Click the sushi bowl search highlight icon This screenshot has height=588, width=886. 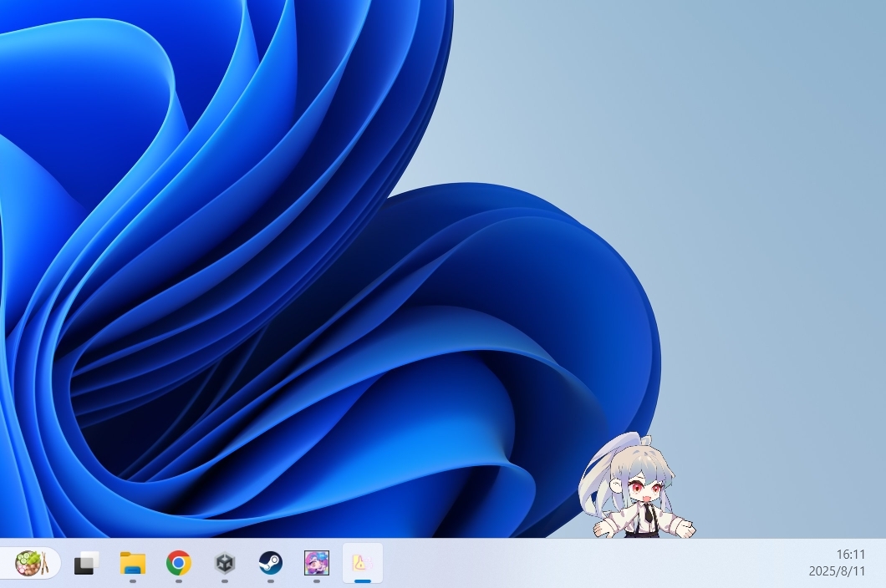[x=31, y=563]
